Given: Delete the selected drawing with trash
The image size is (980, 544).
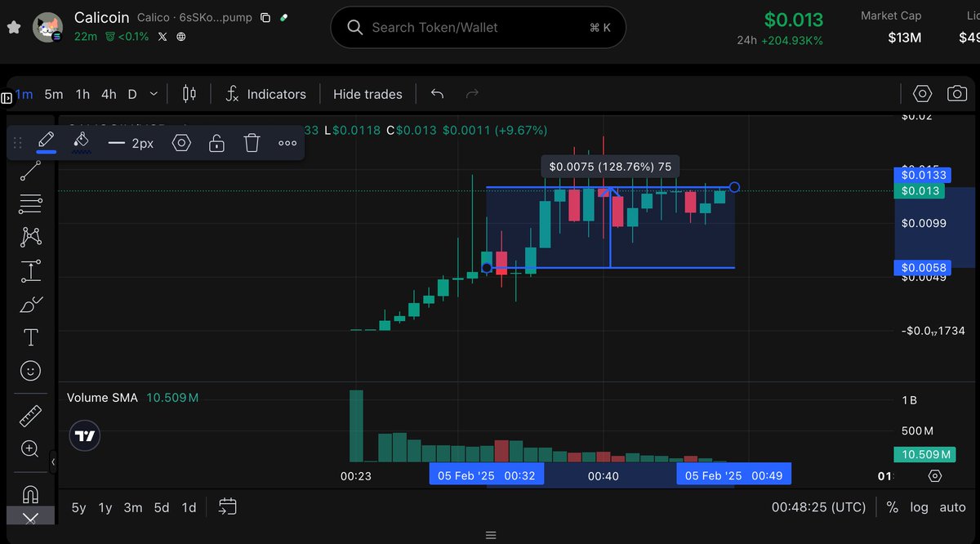Looking at the screenshot, I should (252, 143).
